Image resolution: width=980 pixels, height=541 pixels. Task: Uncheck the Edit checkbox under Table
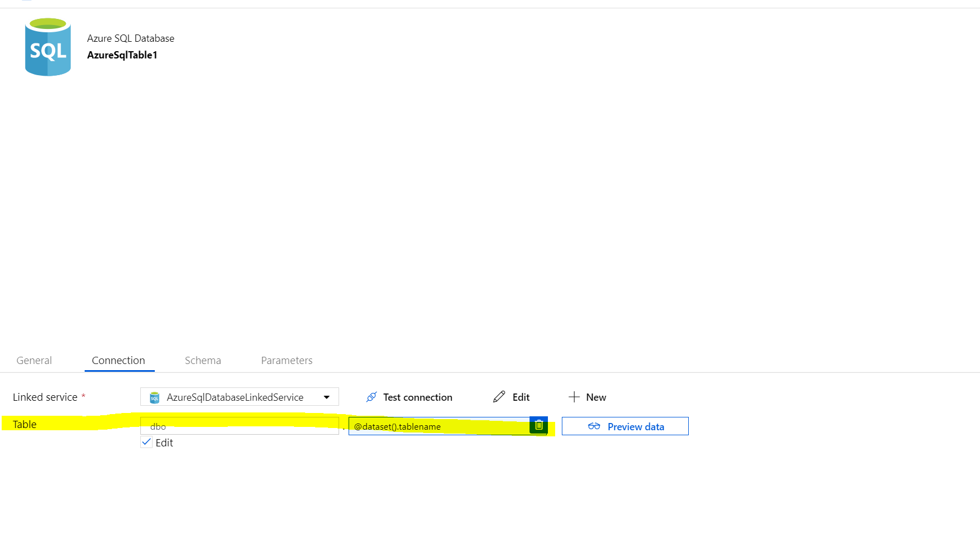[146, 442]
